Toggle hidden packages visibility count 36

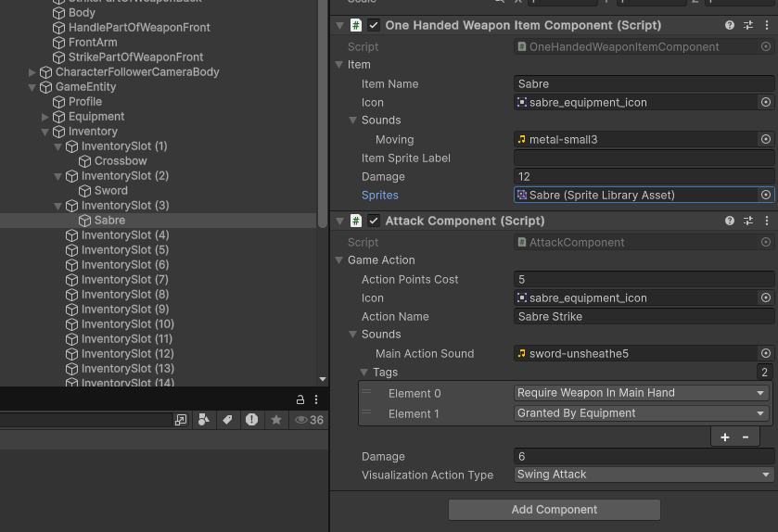(309, 420)
